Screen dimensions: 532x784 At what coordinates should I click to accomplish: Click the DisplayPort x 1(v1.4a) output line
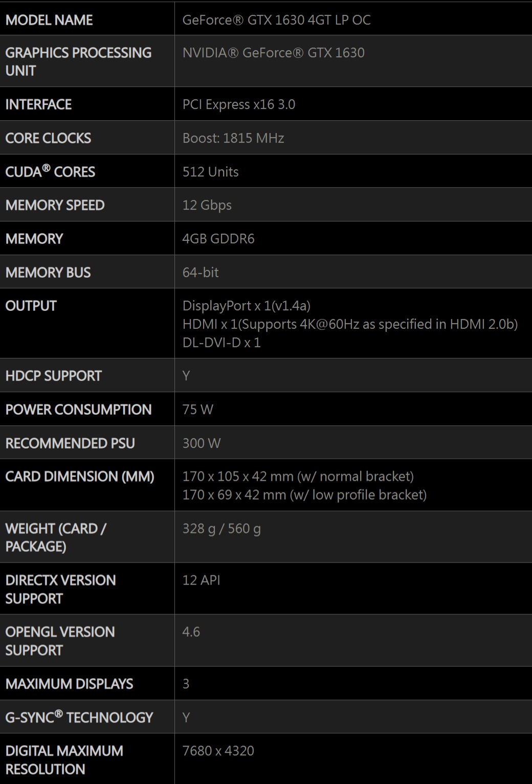(246, 306)
